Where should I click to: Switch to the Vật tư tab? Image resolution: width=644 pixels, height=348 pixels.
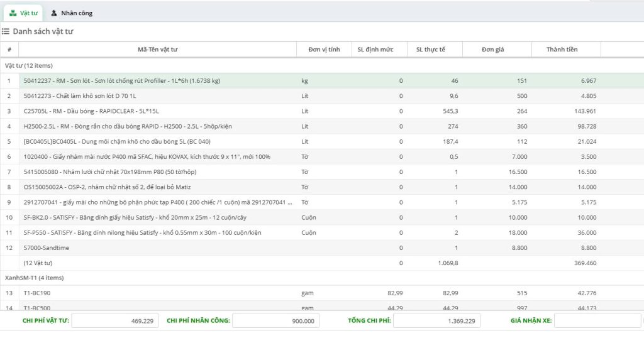click(23, 13)
